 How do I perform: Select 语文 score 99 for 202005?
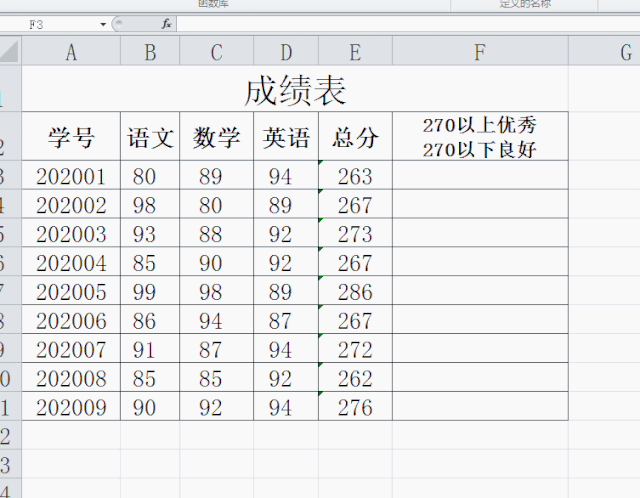click(x=150, y=291)
